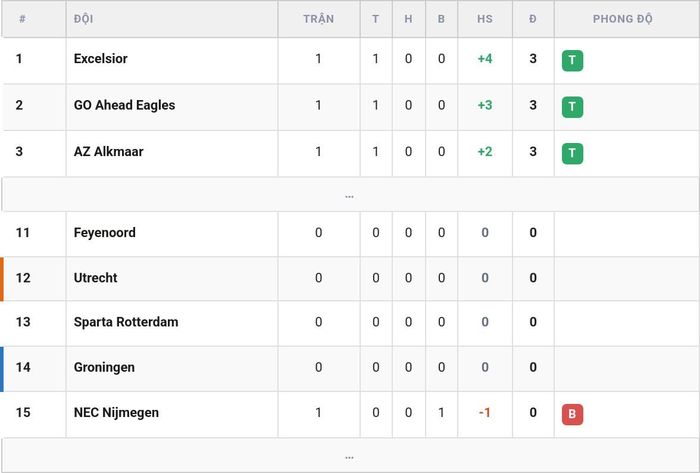Click Excelsior's green T form badge
Image resolution: width=700 pixels, height=473 pixels.
pos(572,61)
